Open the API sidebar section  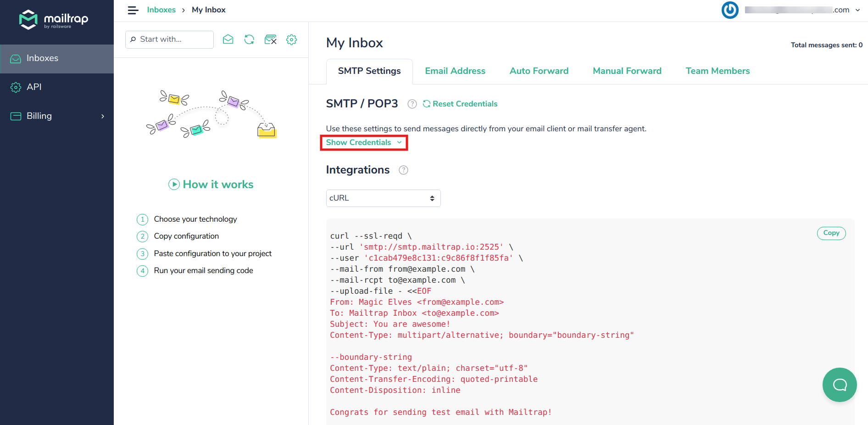coord(57,87)
